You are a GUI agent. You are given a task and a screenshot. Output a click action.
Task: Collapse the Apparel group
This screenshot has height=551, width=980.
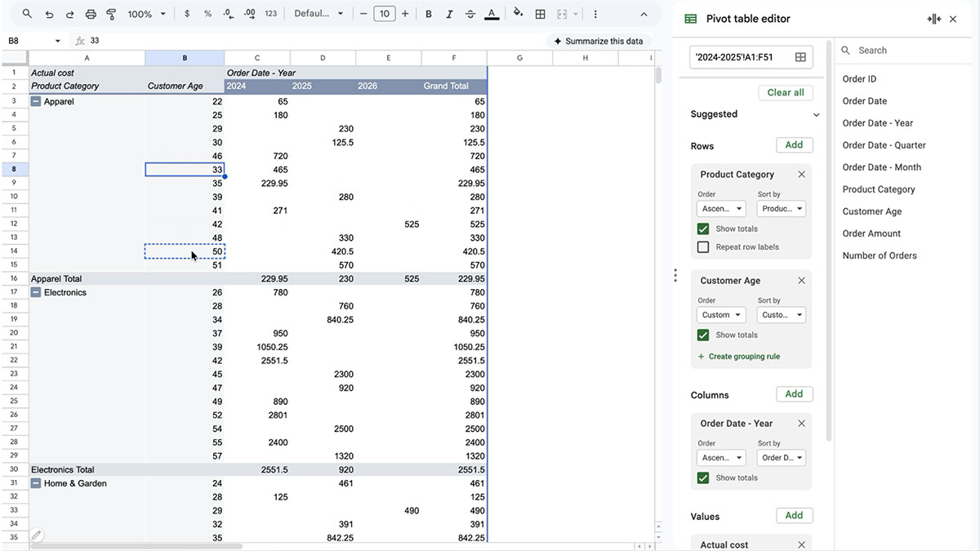click(x=36, y=101)
